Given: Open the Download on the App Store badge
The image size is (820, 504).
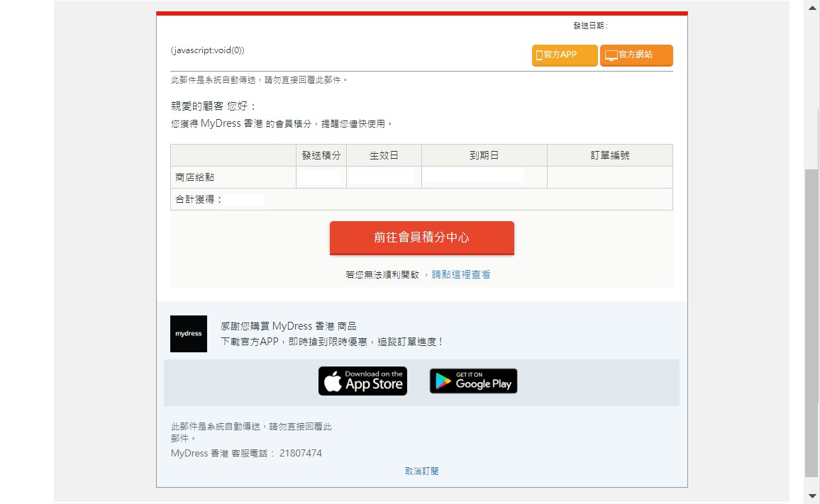Looking at the screenshot, I should pyautogui.click(x=362, y=381).
